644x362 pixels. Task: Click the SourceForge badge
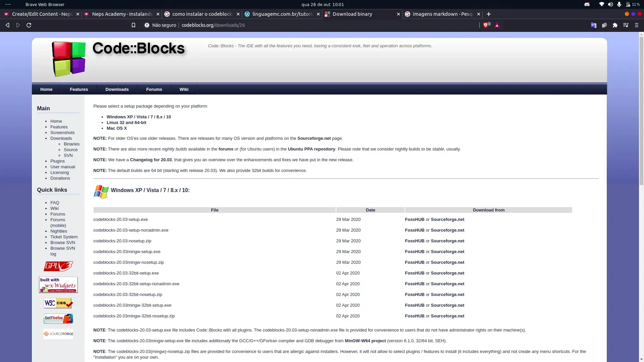(x=58, y=334)
